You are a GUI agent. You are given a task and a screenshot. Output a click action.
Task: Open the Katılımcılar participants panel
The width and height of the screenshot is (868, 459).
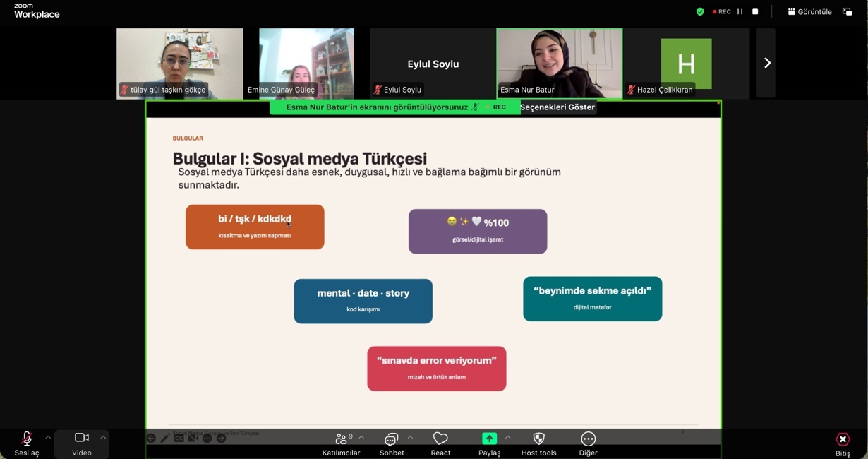(341, 444)
